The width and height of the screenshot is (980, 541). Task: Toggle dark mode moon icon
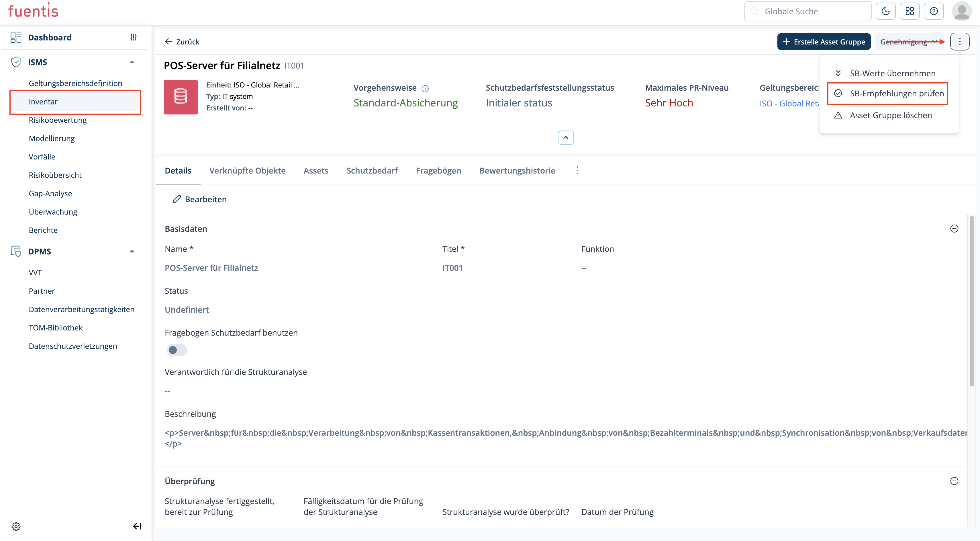(885, 11)
